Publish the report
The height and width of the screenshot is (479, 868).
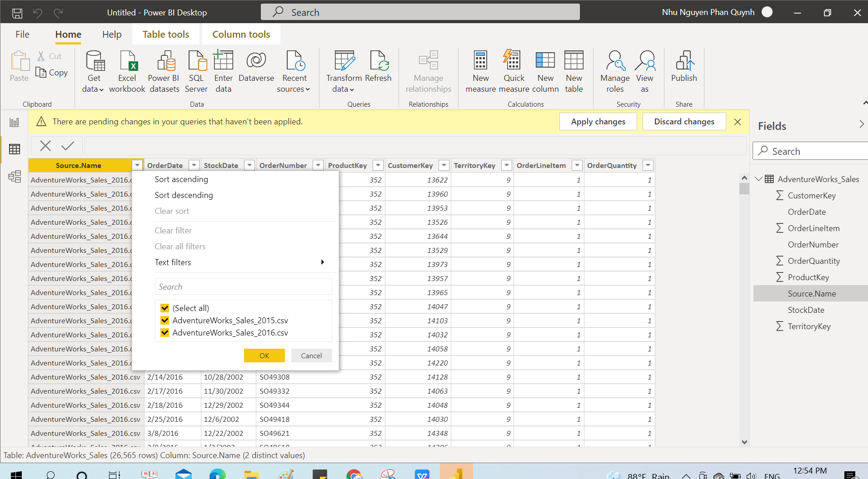click(x=684, y=67)
